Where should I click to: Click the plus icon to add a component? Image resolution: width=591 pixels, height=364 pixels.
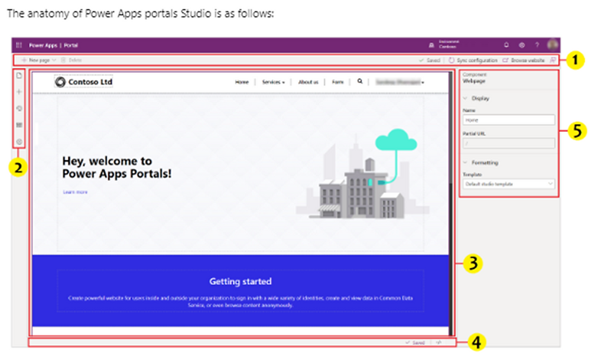20,92
